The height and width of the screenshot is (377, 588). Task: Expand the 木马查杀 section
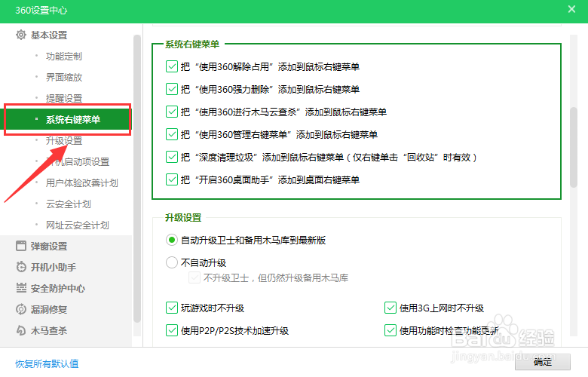pos(49,330)
